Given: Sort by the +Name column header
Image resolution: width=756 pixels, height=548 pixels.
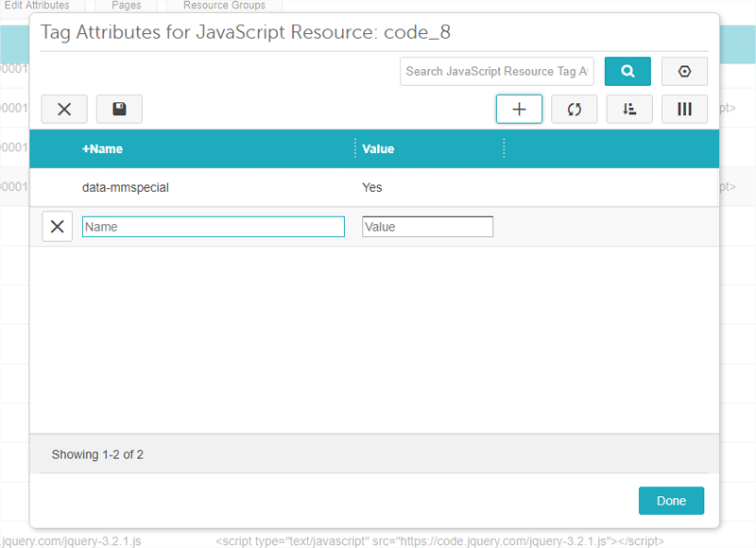Looking at the screenshot, I should pos(102,149).
